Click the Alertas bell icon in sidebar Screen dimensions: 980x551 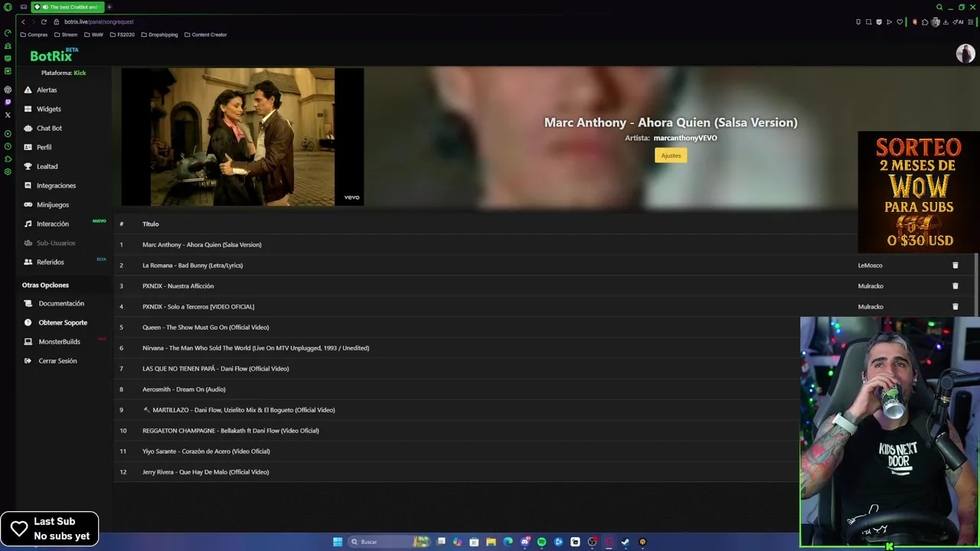[28, 90]
